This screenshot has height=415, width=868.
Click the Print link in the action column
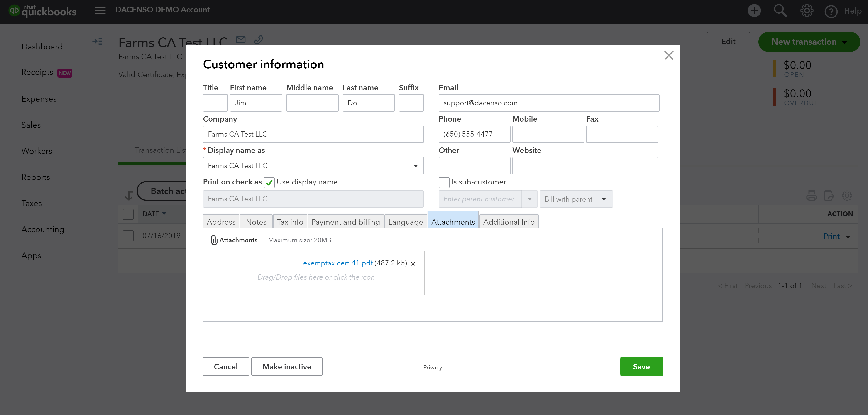[831, 236]
